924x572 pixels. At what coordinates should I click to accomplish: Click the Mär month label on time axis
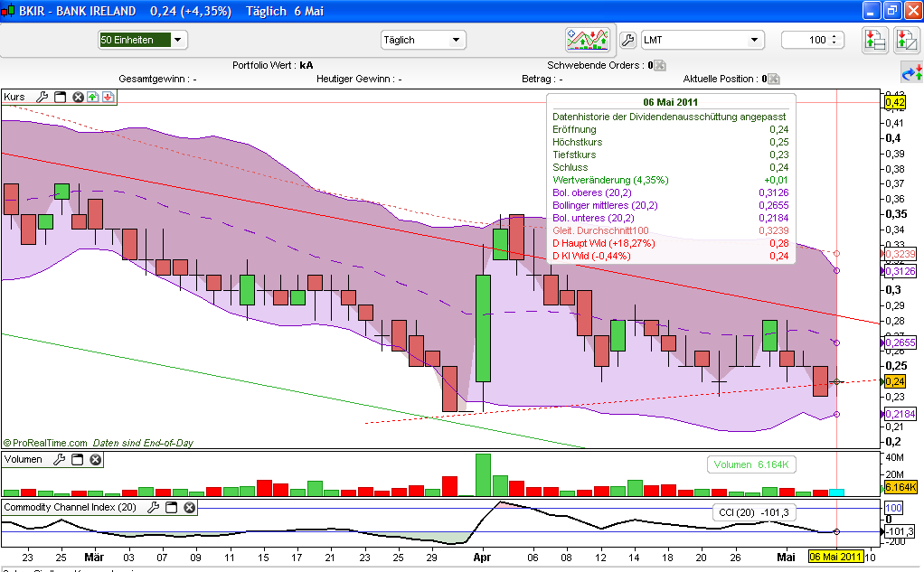point(94,558)
